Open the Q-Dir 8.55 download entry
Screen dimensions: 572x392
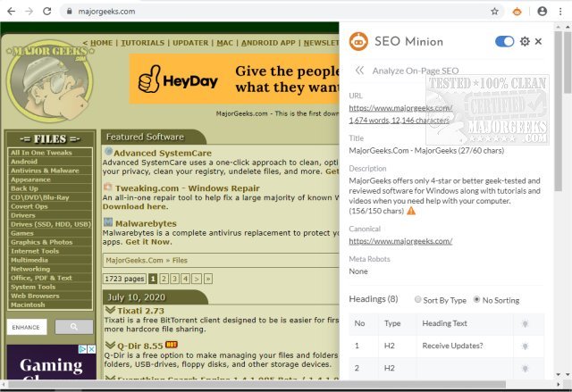[139, 346]
